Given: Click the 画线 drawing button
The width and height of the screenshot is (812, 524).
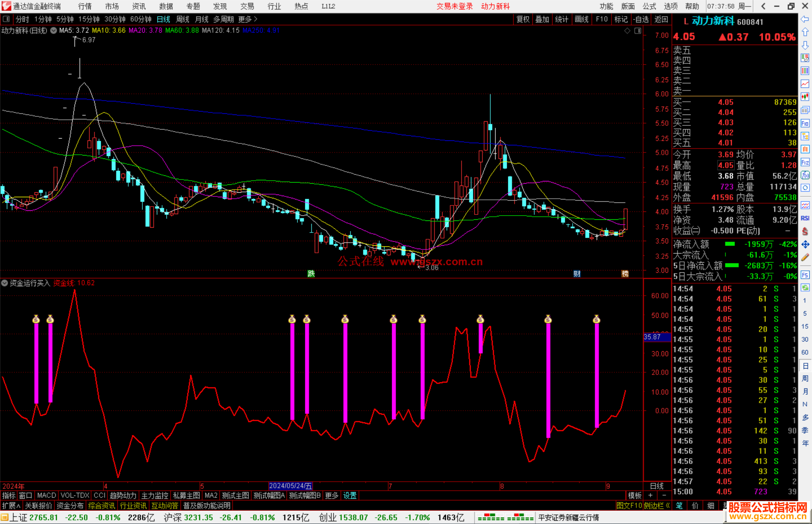Looking at the screenshot, I should pyautogui.click(x=581, y=19).
